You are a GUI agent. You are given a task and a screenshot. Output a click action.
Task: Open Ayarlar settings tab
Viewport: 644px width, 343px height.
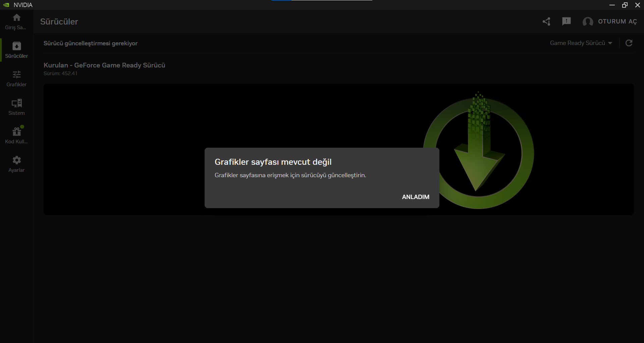[x=16, y=164]
